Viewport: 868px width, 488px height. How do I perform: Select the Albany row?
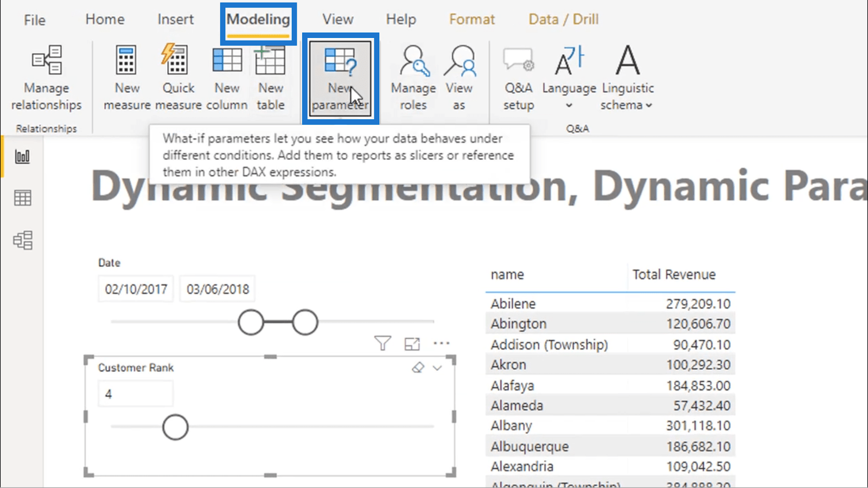(610, 426)
